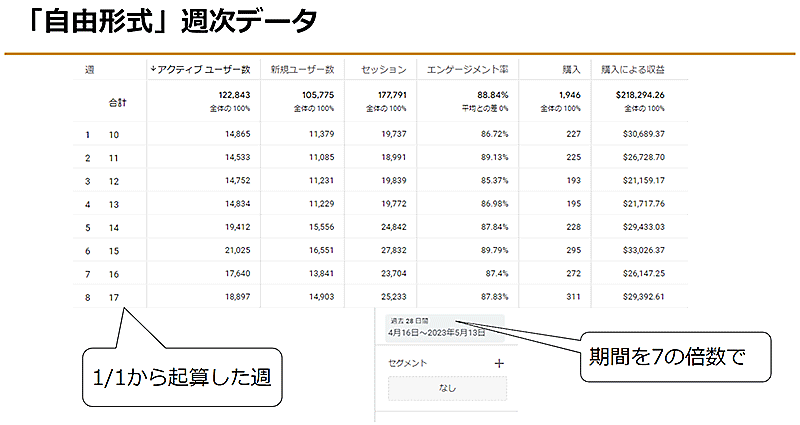Click the 購入 column header
The image size is (800, 425).
[571, 70]
